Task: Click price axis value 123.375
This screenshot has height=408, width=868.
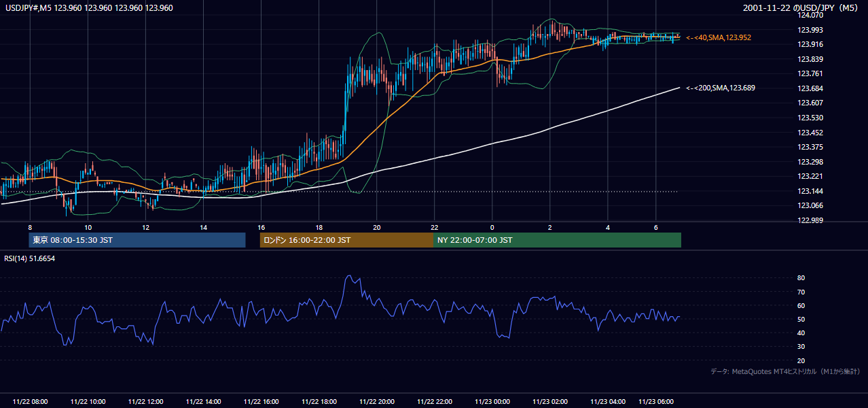Action: 810,147
